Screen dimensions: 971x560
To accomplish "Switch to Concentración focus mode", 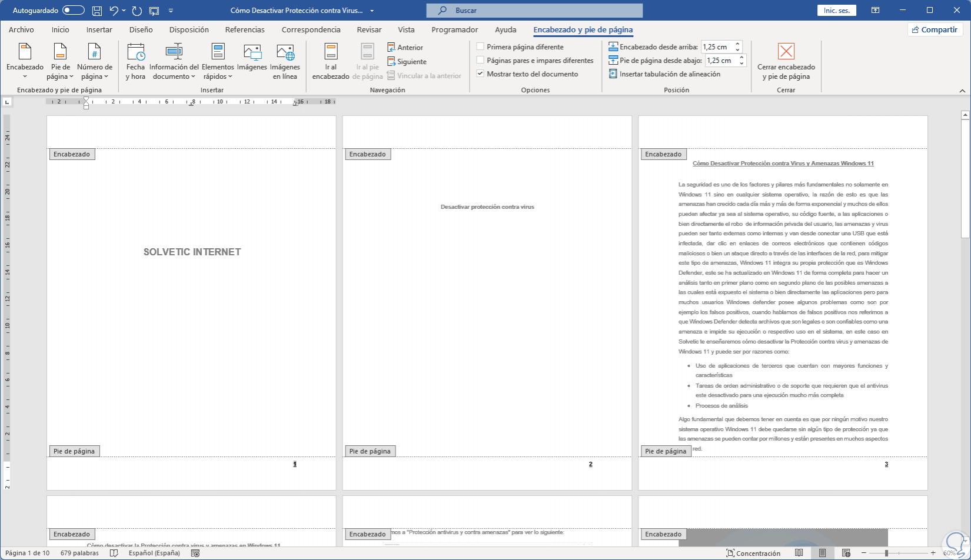I will click(753, 553).
